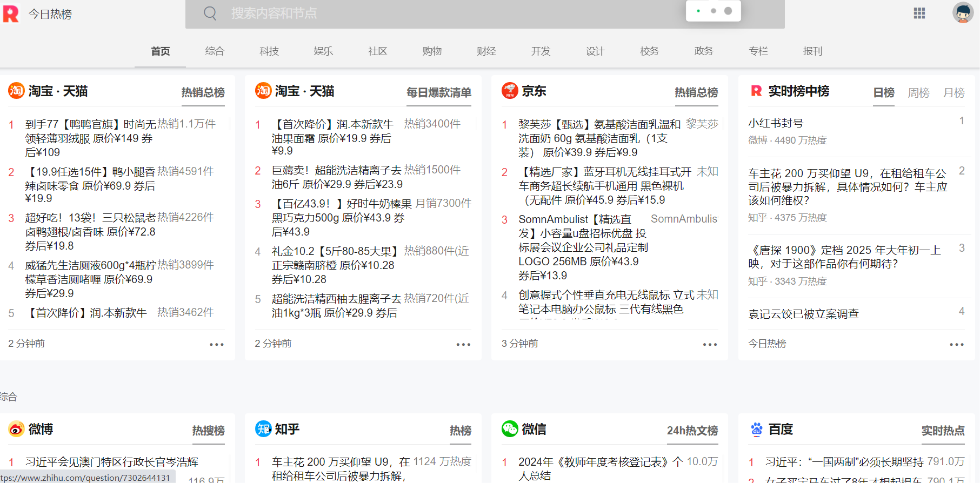Open 袁记云饺已被立案调查 topic

click(x=803, y=314)
